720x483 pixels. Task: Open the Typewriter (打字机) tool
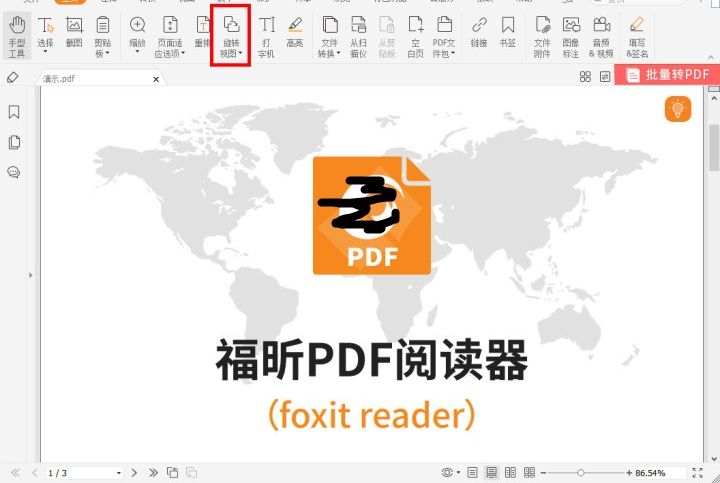click(266, 36)
